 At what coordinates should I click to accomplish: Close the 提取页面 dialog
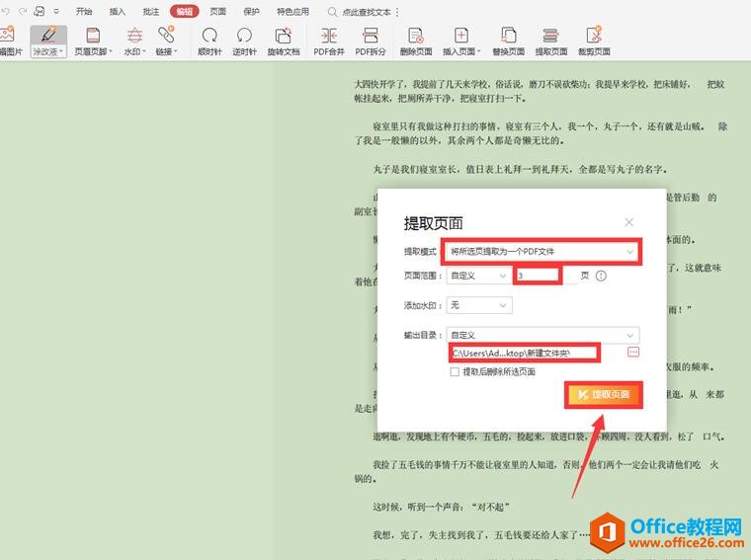point(628,222)
